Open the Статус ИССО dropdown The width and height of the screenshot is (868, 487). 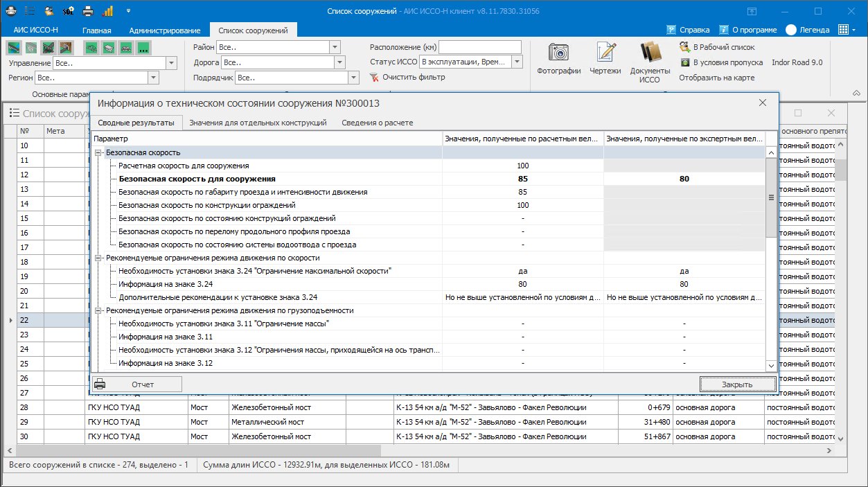click(517, 62)
